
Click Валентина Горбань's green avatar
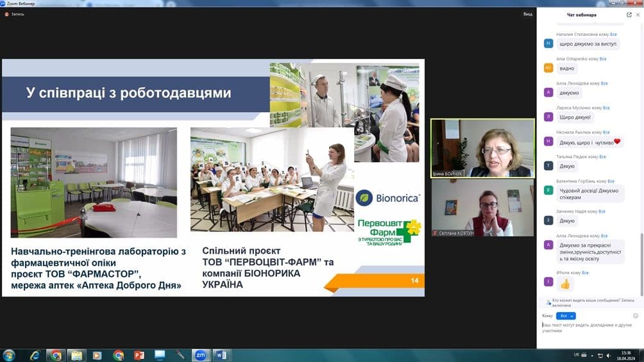point(548,190)
